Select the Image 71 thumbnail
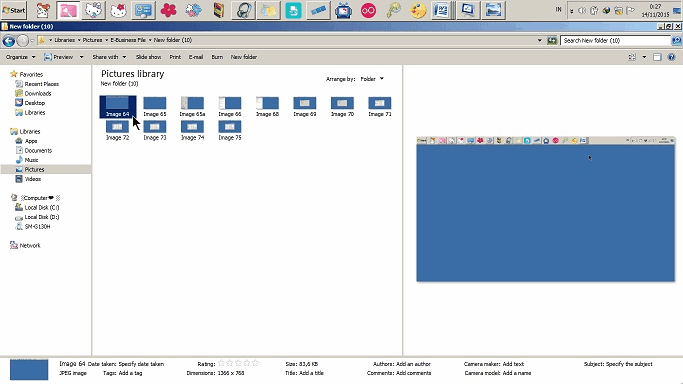 380,107
